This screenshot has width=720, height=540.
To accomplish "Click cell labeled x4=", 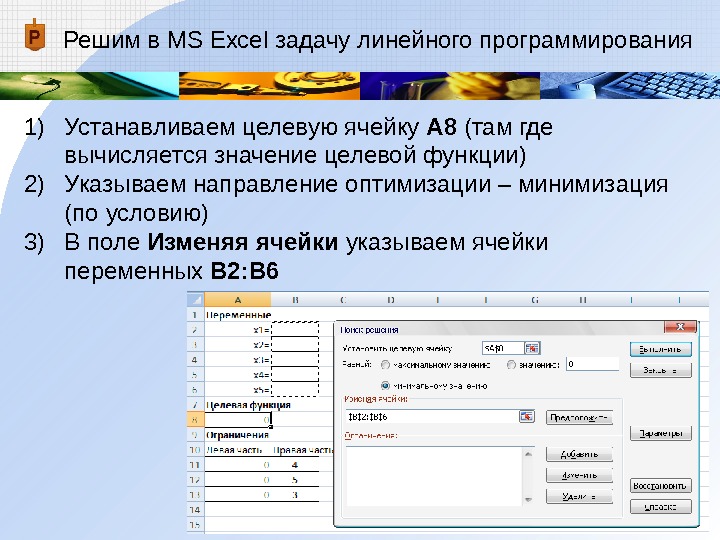I will coord(238,375).
